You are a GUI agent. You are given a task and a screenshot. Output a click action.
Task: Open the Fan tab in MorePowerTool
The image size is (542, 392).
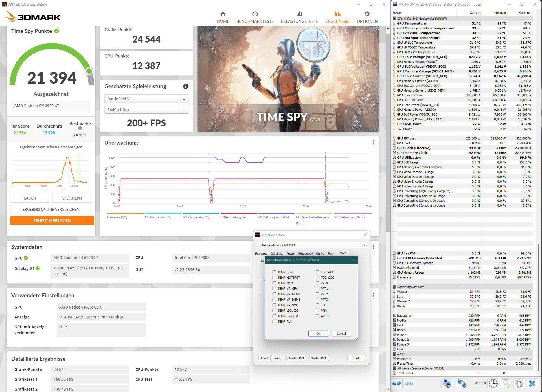point(330,254)
